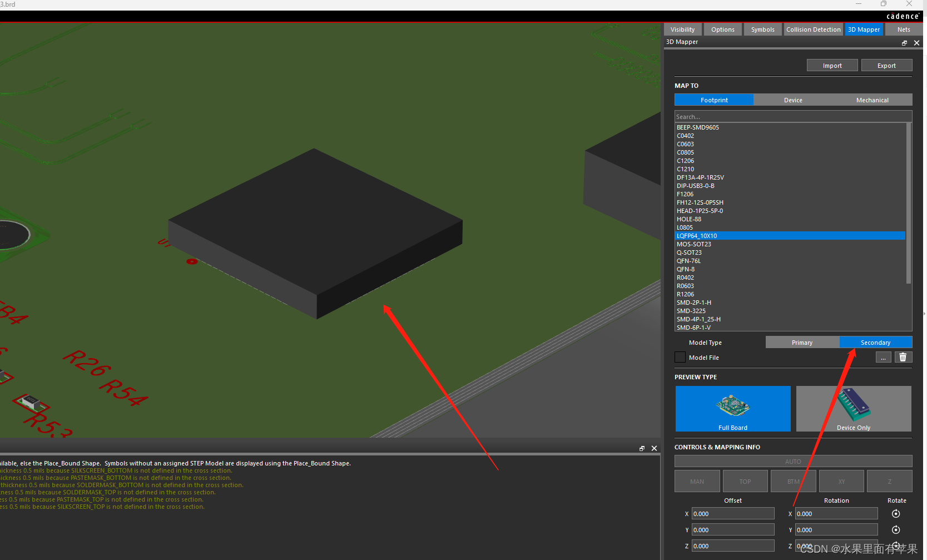Undock the 3D Mapper panel

coord(904,43)
